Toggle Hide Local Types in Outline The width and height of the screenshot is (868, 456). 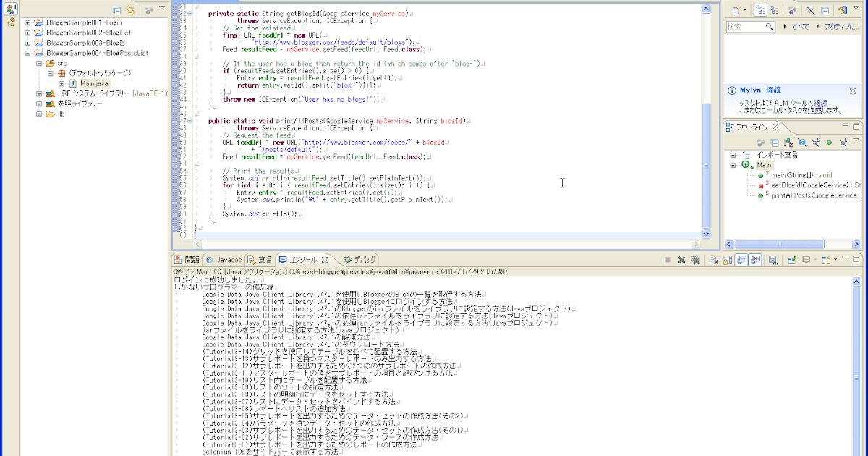click(844, 143)
